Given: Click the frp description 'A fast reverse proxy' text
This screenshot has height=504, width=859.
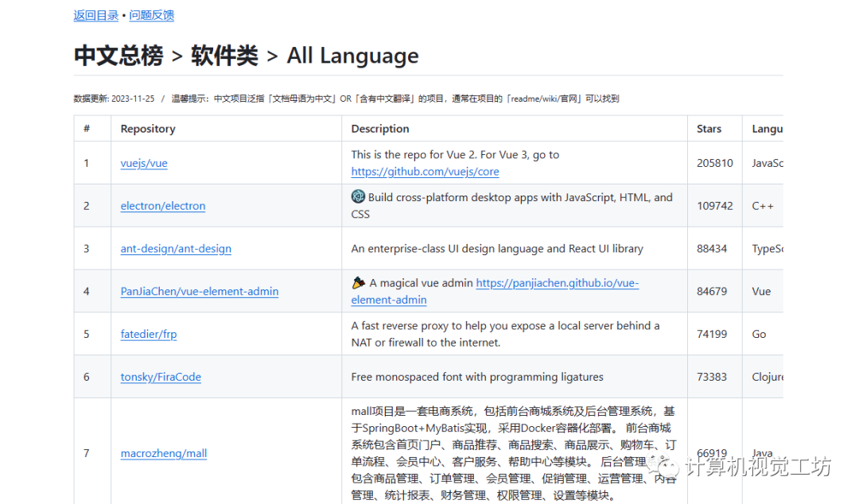Looking at the screenshot, I should click(505, 334).
